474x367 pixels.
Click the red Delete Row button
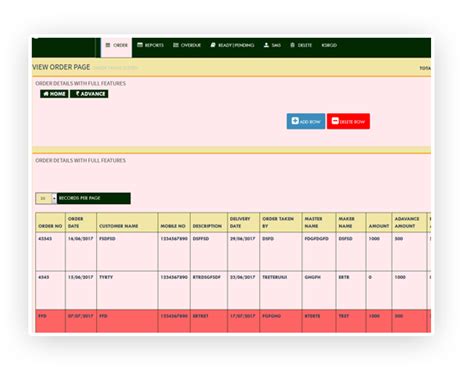pyautogui.click(x=348, y=121)
